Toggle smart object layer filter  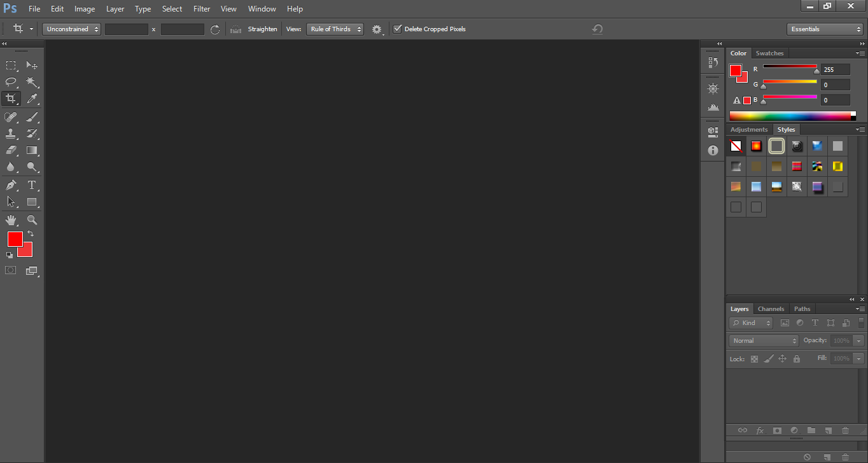click(x=846, y=323)
